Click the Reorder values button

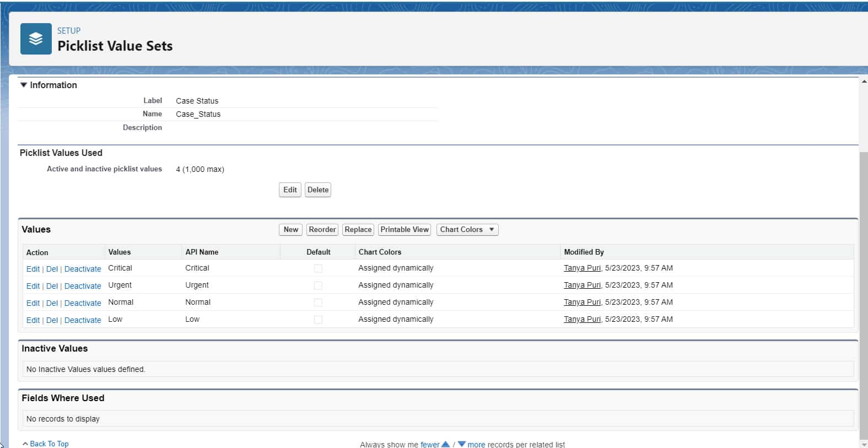tap(322, 230)
